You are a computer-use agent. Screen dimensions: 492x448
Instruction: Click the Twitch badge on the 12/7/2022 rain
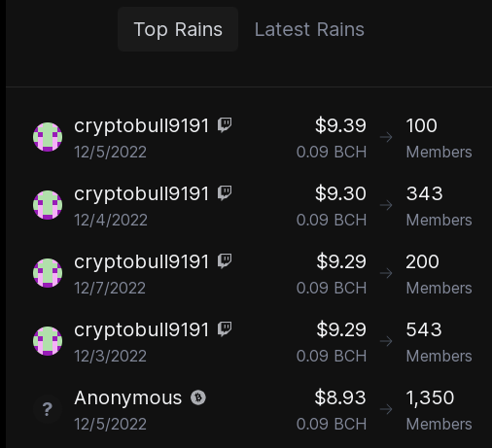tap(225, 261)
